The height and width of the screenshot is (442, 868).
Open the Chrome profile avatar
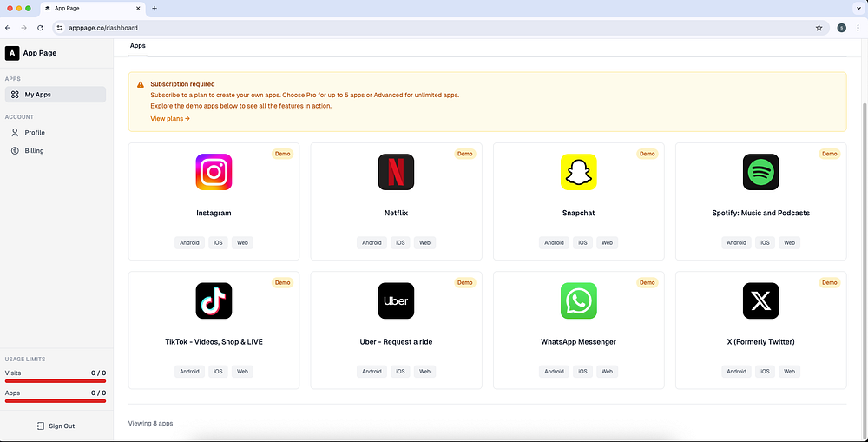point(841,28)
